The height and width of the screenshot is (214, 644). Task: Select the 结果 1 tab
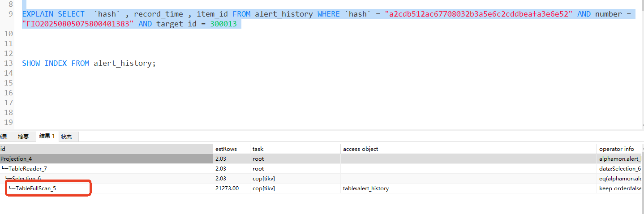47,136
